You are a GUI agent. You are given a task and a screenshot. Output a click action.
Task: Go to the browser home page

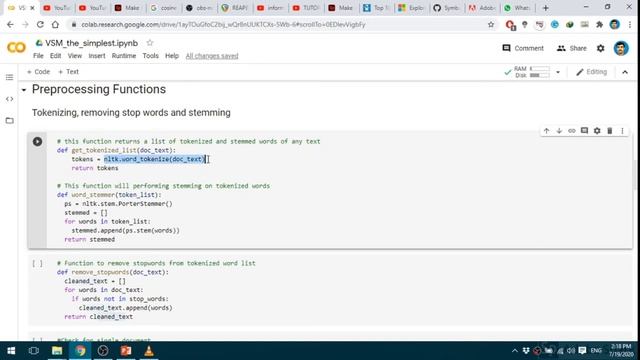[55, 24]
